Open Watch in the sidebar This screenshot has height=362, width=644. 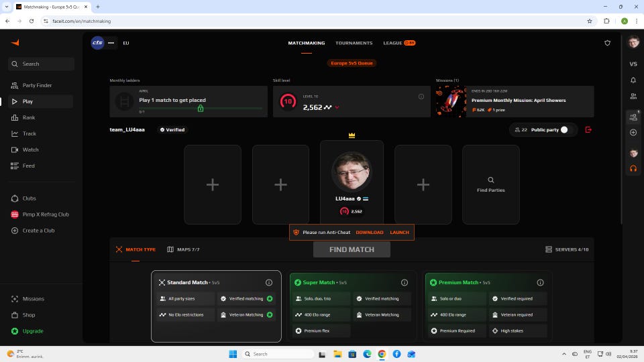point(41,149)
